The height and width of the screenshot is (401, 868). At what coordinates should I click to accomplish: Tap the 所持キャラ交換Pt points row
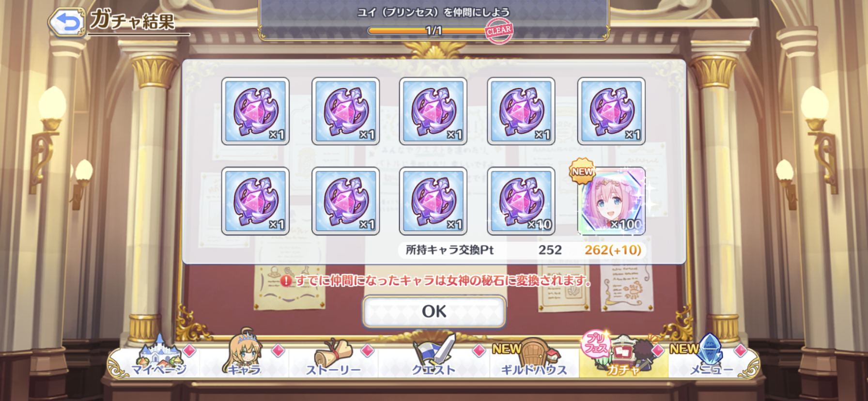pyautogui.click(x=522, y=250)
